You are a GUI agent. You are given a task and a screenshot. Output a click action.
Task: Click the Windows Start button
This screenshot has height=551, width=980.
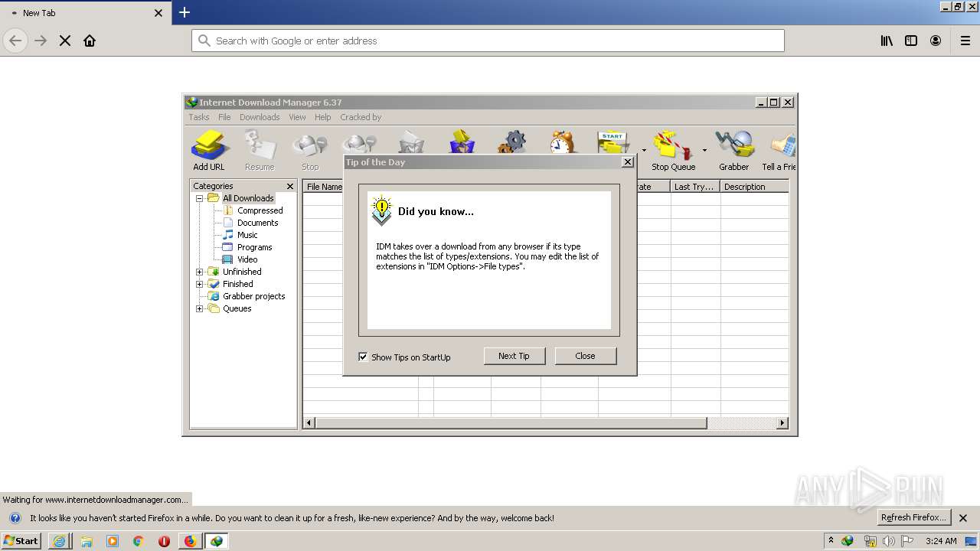[21, 541]
